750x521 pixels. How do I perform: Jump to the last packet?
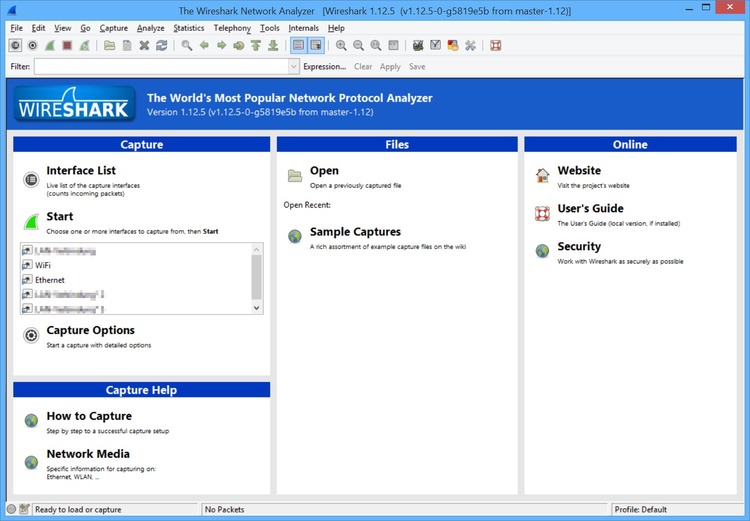coord(273,45)
